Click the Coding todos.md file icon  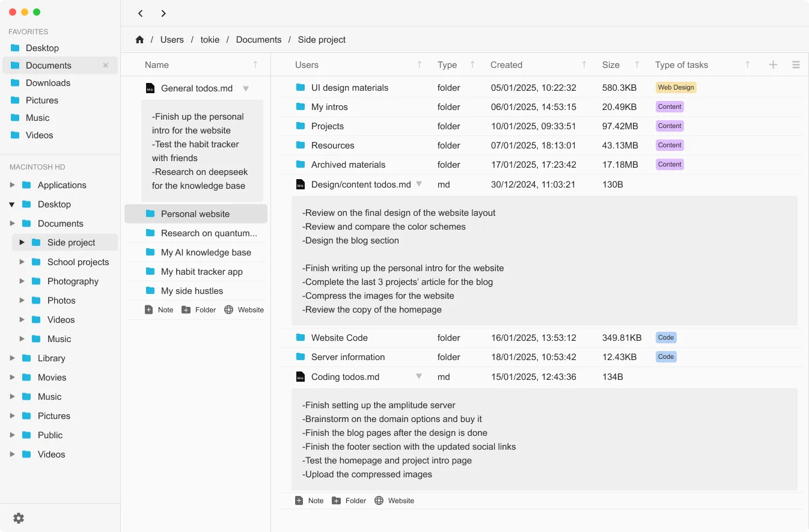(301, 377)
